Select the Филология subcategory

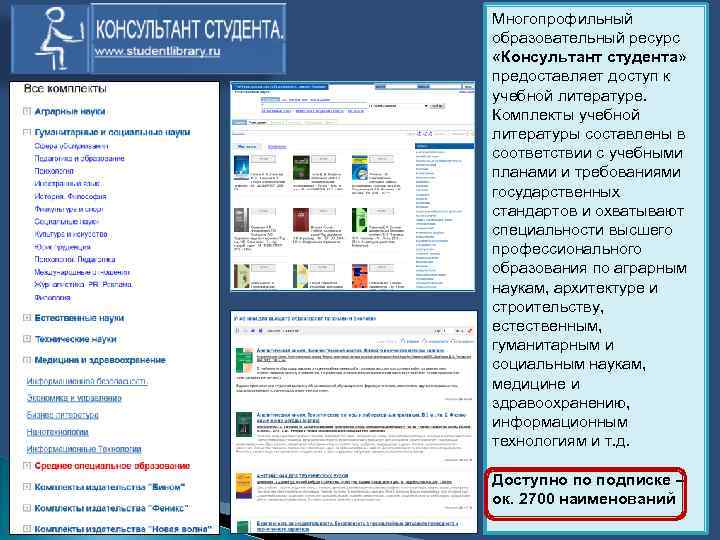coord(52,298)
